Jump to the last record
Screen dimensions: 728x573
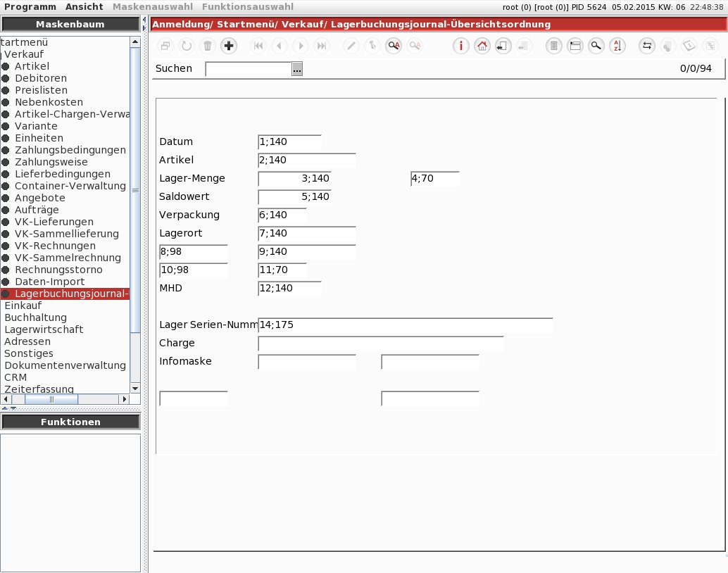coord(321,46)
